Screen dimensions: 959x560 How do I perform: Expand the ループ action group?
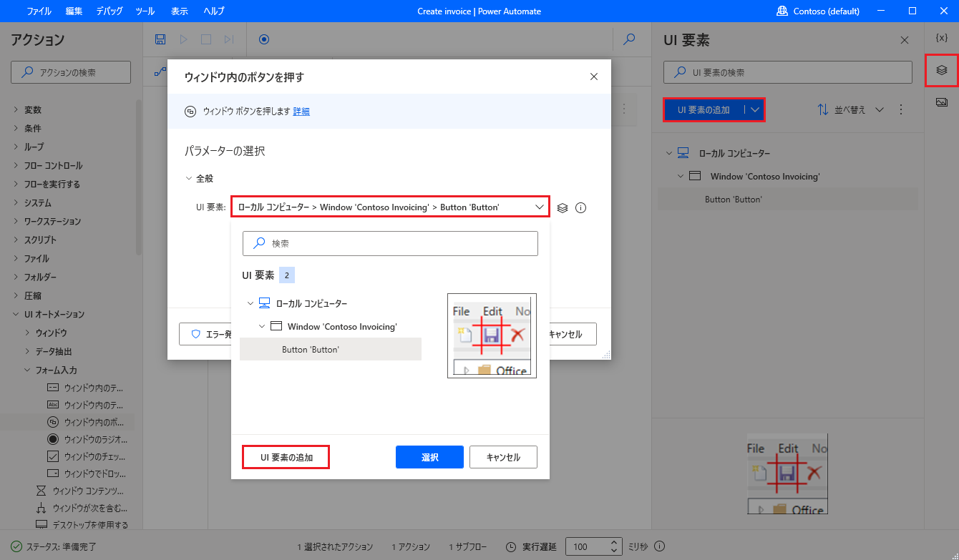(x=16, y=147)
